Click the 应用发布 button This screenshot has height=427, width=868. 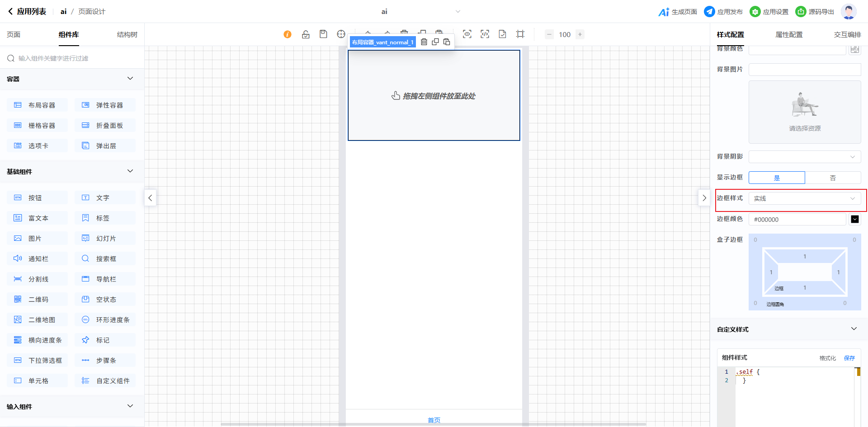click(723, 12)
